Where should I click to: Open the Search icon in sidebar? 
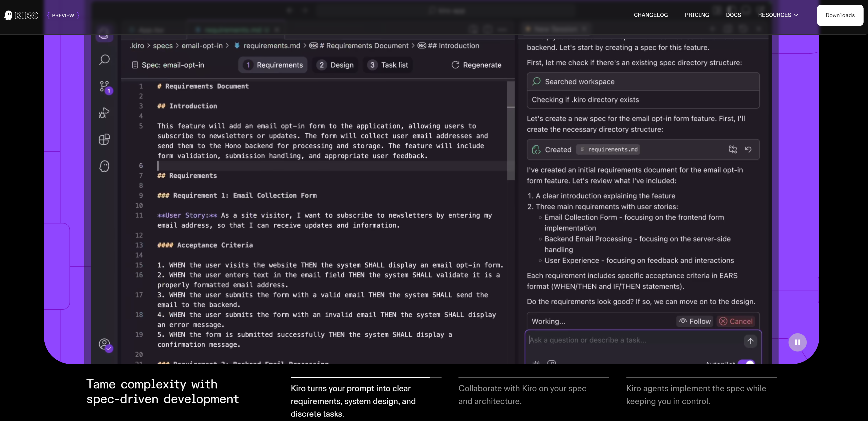[104, 60]
